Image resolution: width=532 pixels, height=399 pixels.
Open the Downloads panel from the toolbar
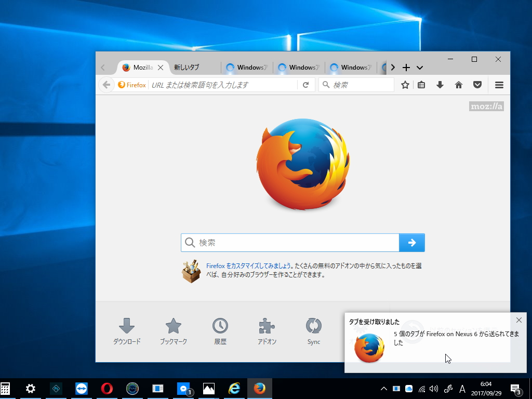click(x=440, y=85)
